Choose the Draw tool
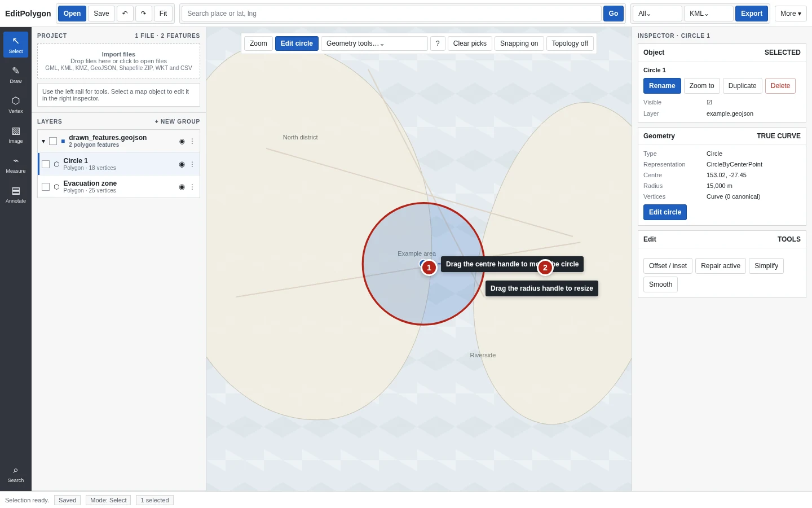The width and height of the screenshot is (812, 508). 16,75
